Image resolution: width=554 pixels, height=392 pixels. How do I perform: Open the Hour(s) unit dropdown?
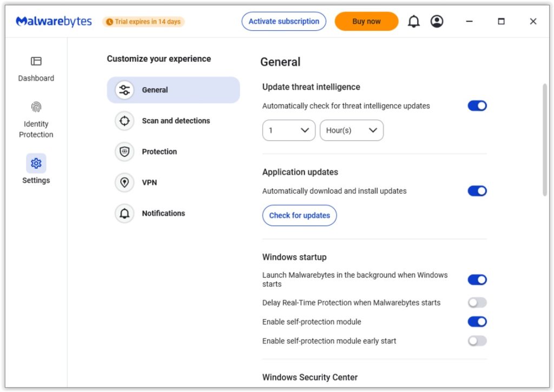click(352, 130)
